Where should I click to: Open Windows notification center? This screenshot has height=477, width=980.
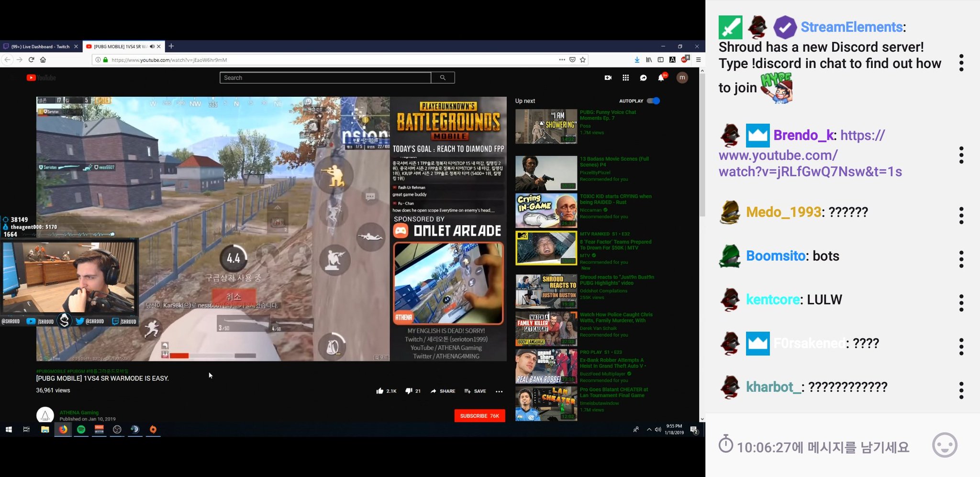(694, 430)
